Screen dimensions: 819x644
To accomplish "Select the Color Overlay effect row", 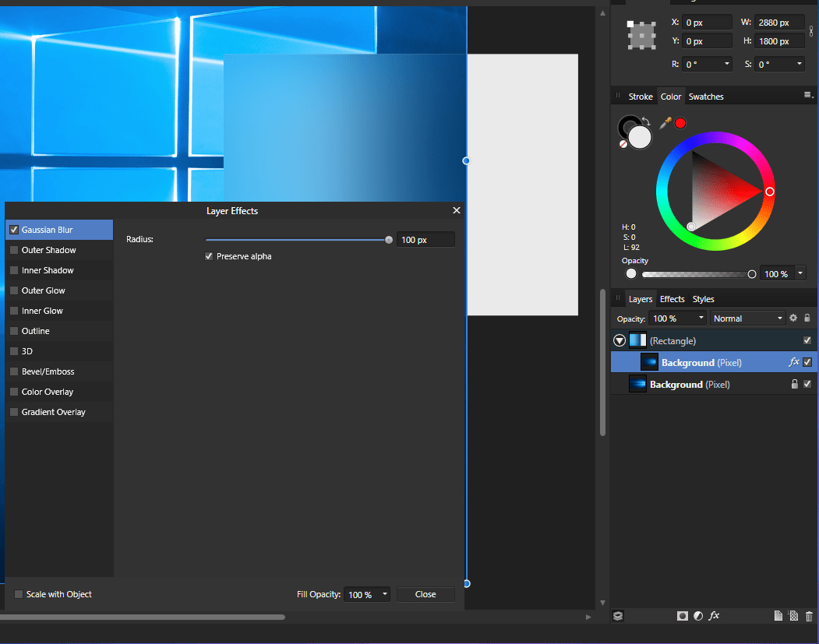I will [x=59, y=392].
